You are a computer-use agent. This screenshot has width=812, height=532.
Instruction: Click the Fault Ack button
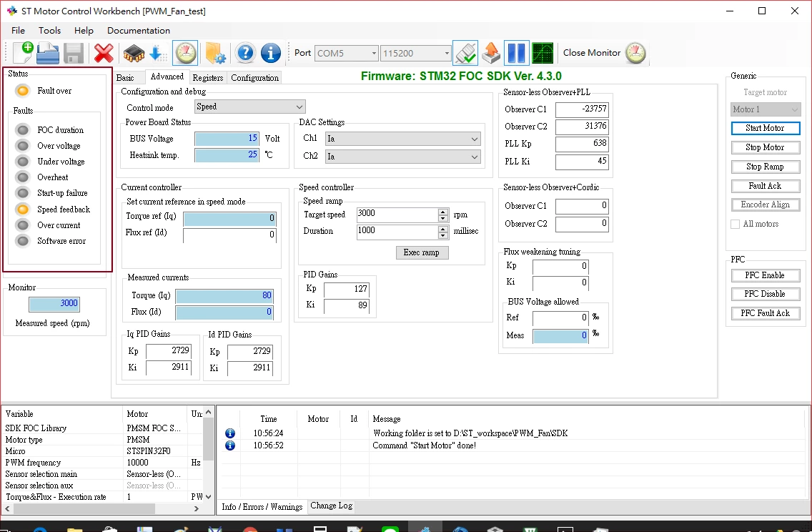pyautogui.click(x=766, y=185)
